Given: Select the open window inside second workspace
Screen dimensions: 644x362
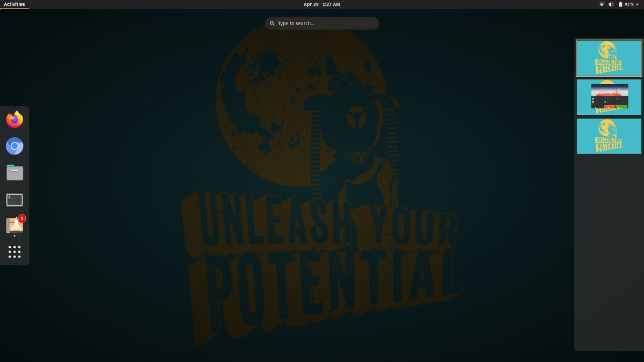Looking at the screenshot, I should point(609,97).
